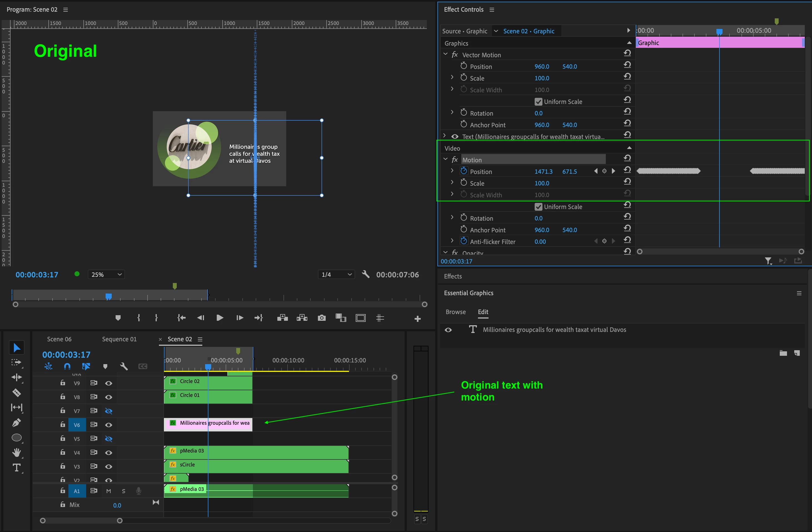Select the Pen tool
This screenshot has height=532, width=812.
[16, 422]
